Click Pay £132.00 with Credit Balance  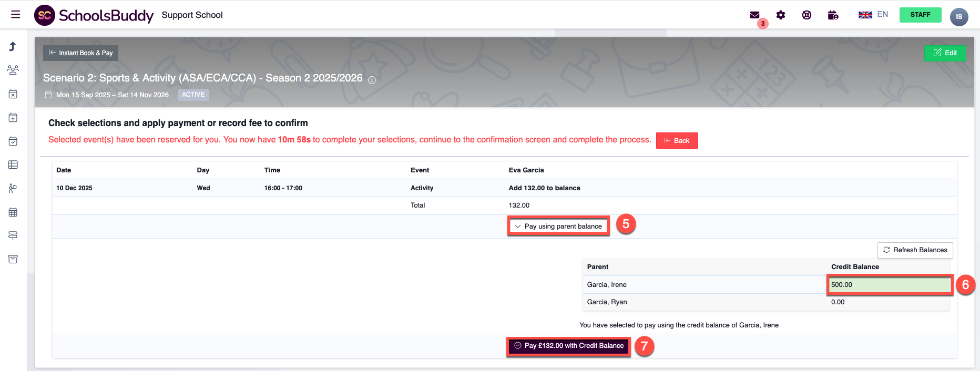click(x=568, y=346)
